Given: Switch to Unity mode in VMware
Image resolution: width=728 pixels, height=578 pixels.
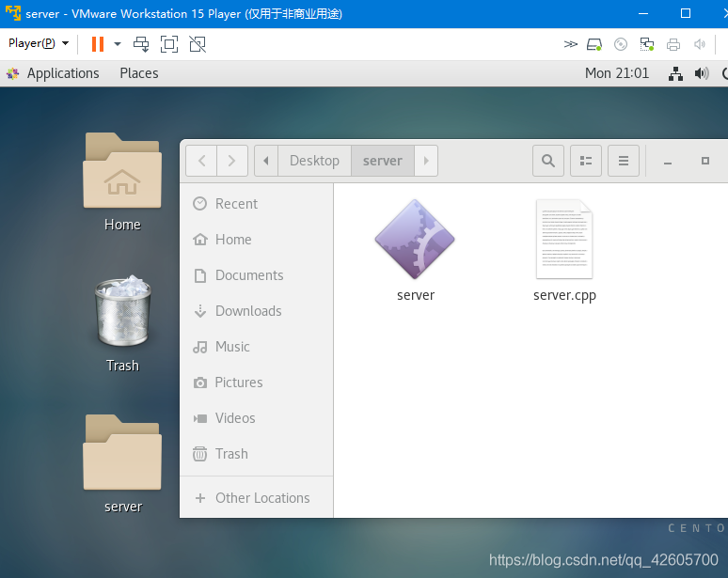Looking at the screenshot, I should 198,44.
